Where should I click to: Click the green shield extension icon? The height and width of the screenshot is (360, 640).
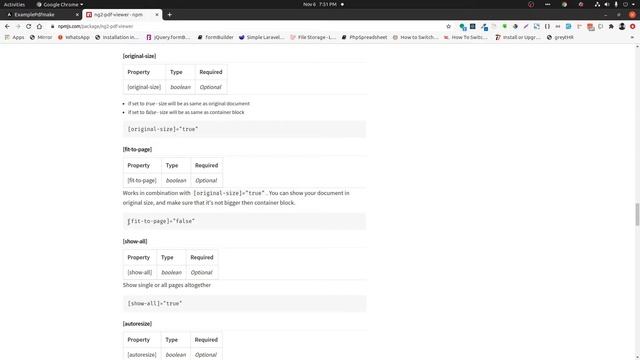504,26
